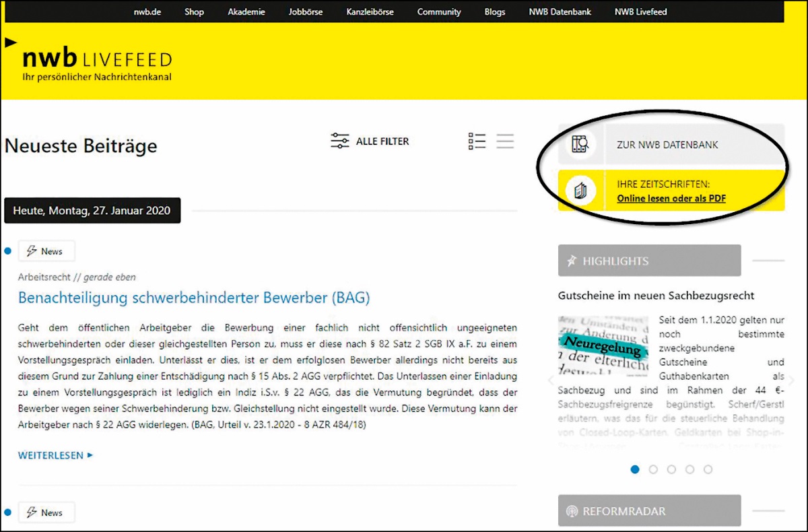Viewport: 808px width, 532px height.
Task: Click the Highlights pin icon
Action: tap(572, 261)
